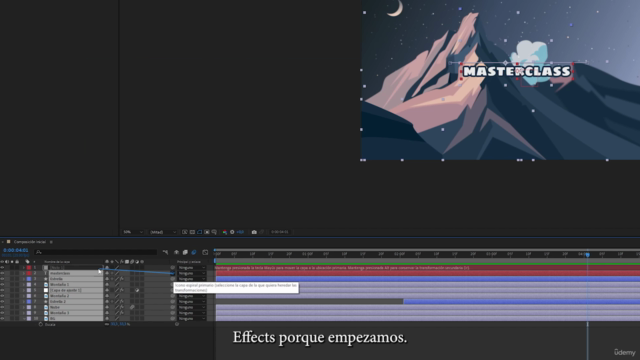Select the Estrella 2 layer name
The height and width of the screenshot is (360, 640).
[58, 301]
